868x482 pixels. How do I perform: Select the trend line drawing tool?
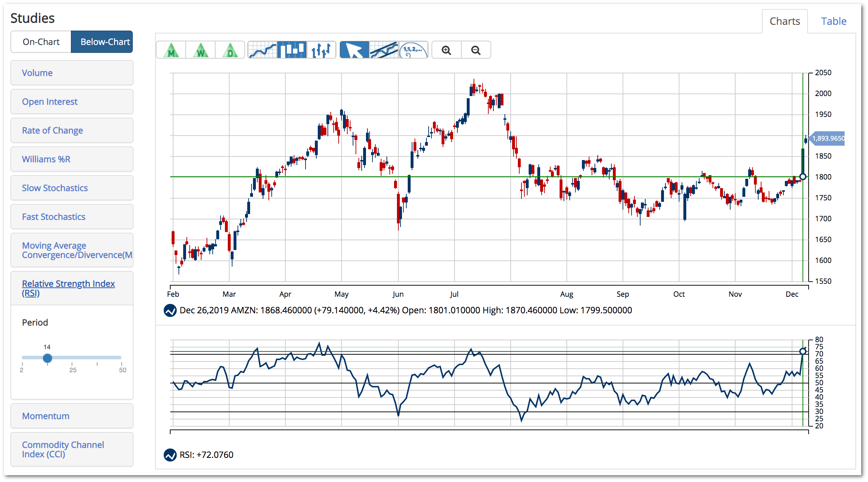click(384, 50)
